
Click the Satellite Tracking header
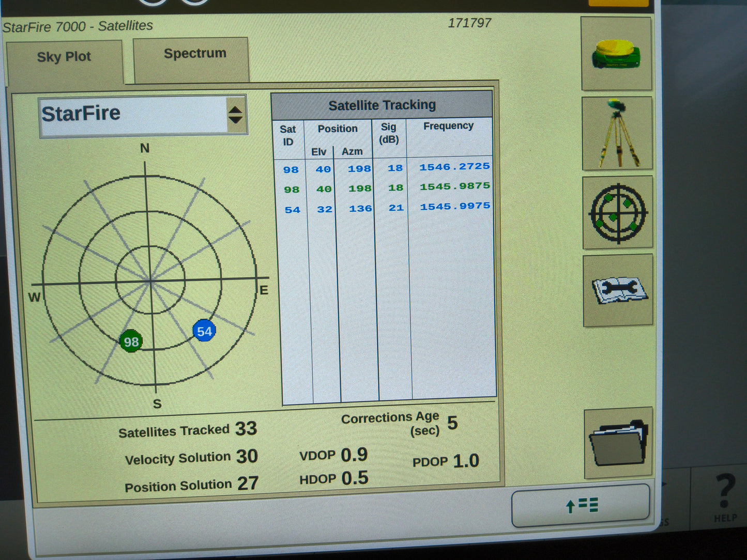tap(383, 104)
